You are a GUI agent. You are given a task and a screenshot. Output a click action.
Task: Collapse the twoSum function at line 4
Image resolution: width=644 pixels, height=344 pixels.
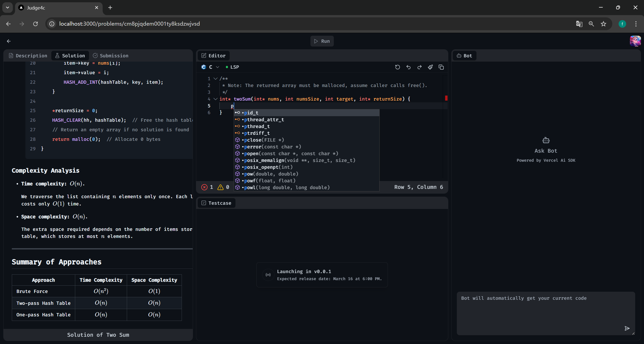pyautogui.click(x=215, y=99)
